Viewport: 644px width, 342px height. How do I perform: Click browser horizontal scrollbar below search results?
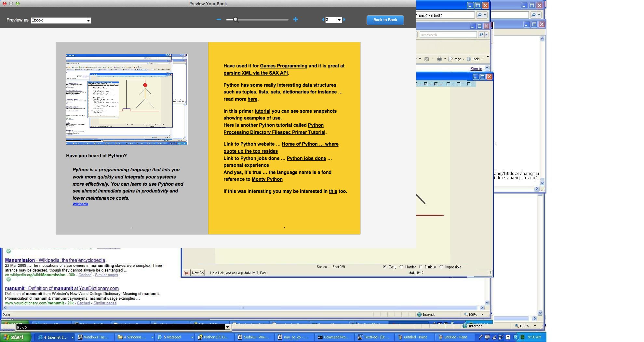[242, 308]
